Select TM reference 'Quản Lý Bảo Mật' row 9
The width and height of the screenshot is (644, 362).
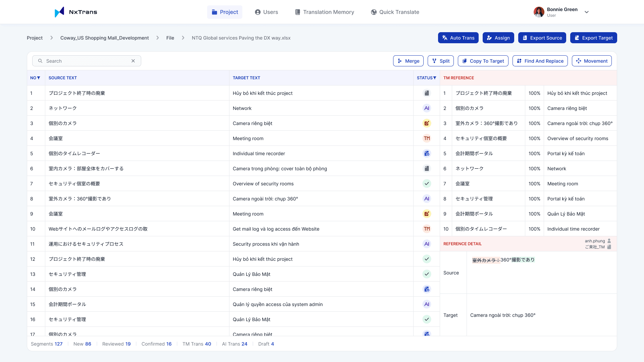click(566, 214)
